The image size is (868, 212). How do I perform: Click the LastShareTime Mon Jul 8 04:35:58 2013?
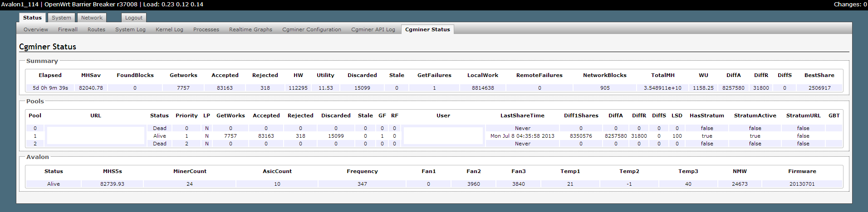point(522,136)
